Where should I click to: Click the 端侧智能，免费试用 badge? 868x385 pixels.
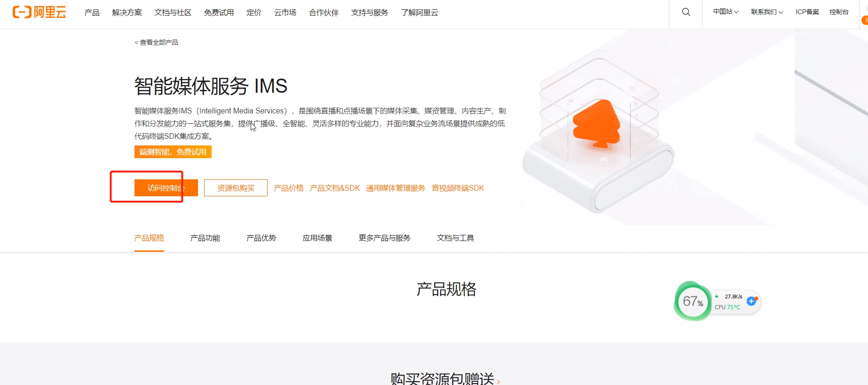(173, 152)
